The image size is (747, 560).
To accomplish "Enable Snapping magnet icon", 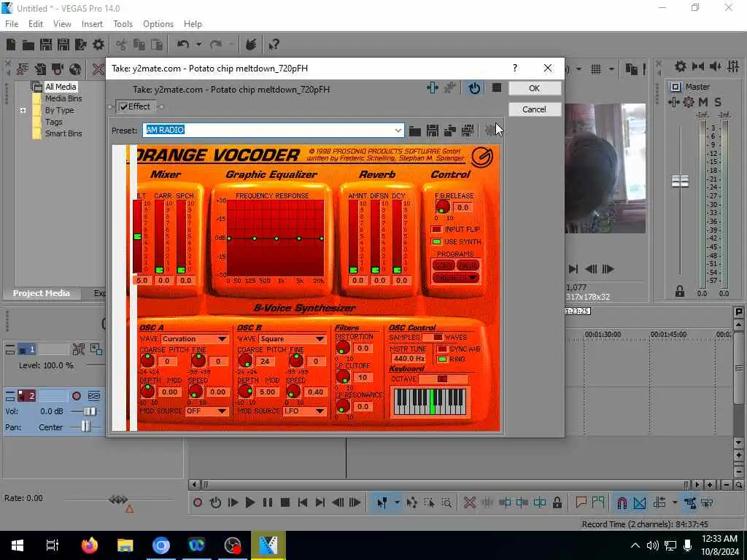I will (x=622, y=503).
